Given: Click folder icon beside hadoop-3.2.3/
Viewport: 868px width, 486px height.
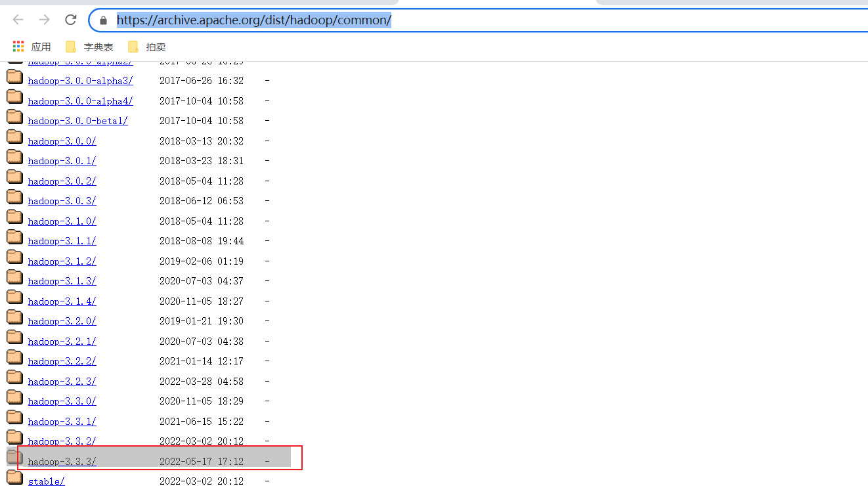Looking at the screenshot, I should click(x=14, y=378).
